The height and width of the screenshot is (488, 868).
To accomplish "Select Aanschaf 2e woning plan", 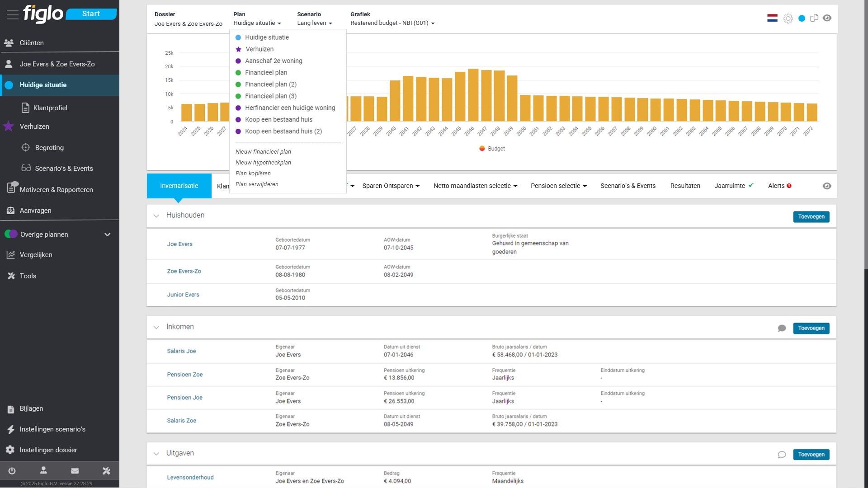I will [x=274, y=61].
